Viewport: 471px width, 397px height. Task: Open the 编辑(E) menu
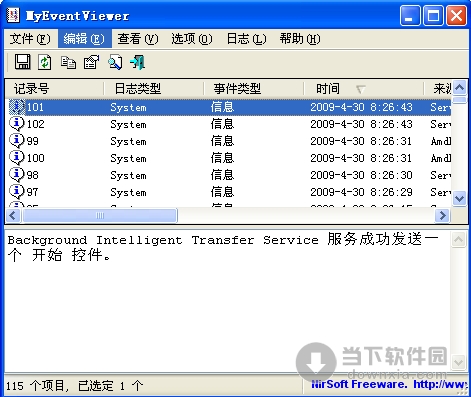tap(85, 39)
